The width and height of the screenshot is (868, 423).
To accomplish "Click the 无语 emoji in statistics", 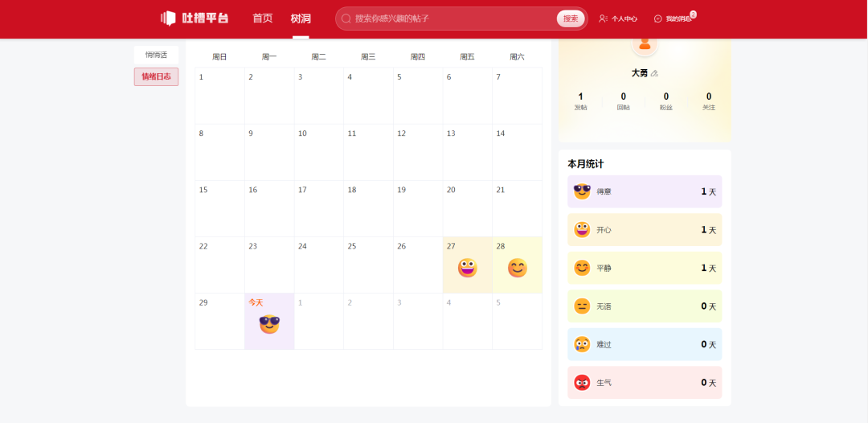I will click(x=582, y=306).
